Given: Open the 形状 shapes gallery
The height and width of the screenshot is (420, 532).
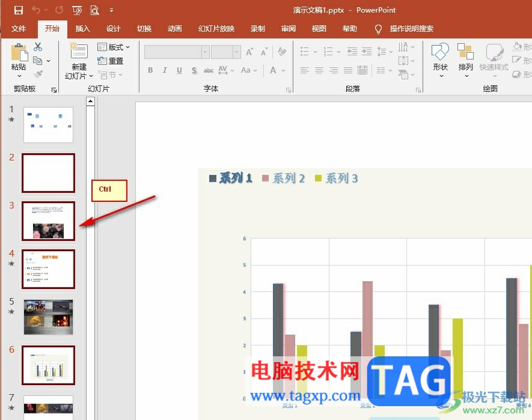Looking at the screenshot, I should pyautogui.click(x=441, y=59).
